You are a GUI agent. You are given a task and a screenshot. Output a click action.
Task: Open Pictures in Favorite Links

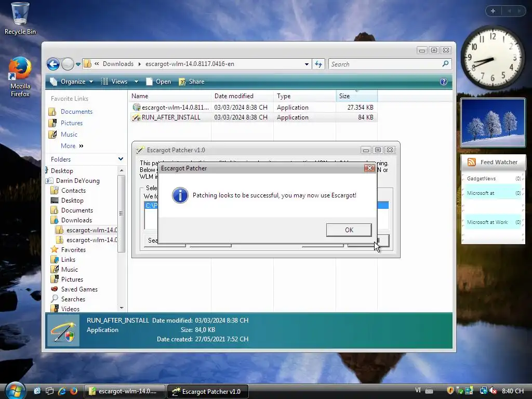tap(66, 123)
